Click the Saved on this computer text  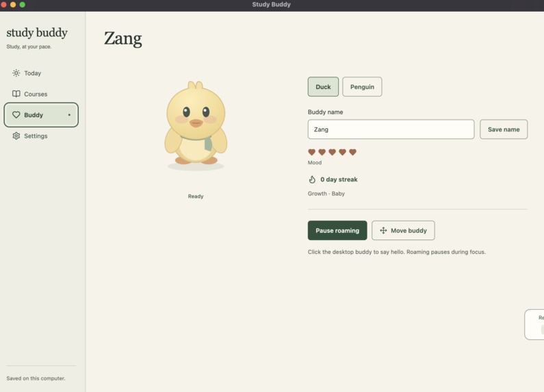(36, 378)
